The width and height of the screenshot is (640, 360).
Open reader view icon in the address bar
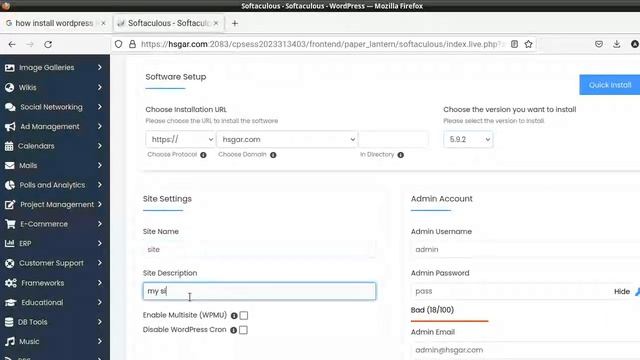pos(514,44)
